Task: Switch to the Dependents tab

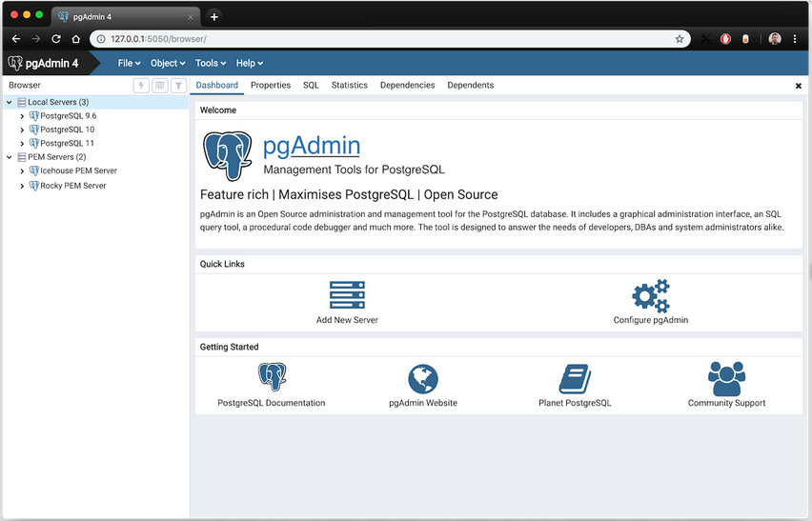Action: 471,86
